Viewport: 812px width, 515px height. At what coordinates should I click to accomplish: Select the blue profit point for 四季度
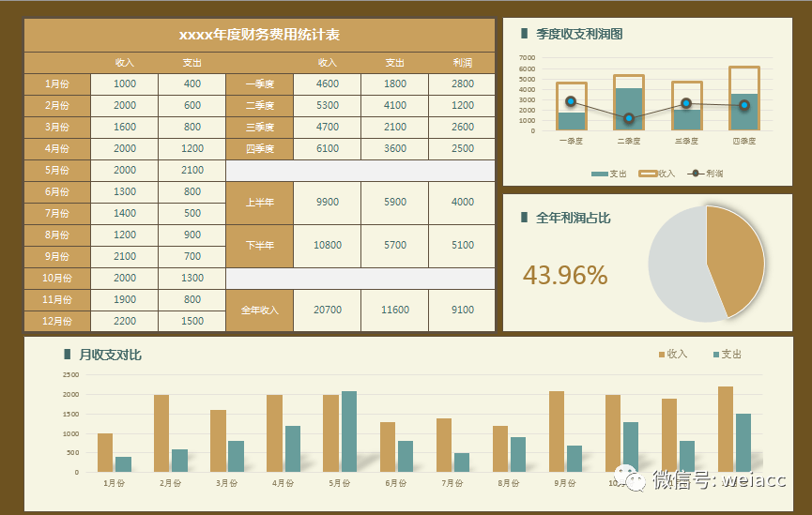point(744,105)
